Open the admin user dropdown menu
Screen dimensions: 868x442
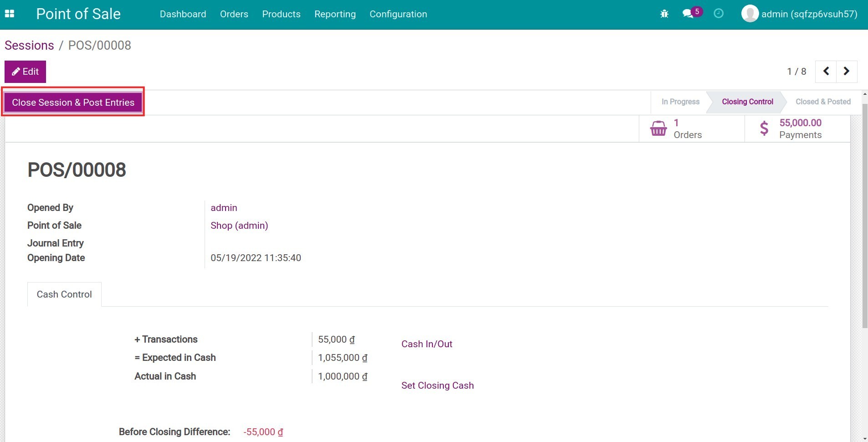coord(809,14)
